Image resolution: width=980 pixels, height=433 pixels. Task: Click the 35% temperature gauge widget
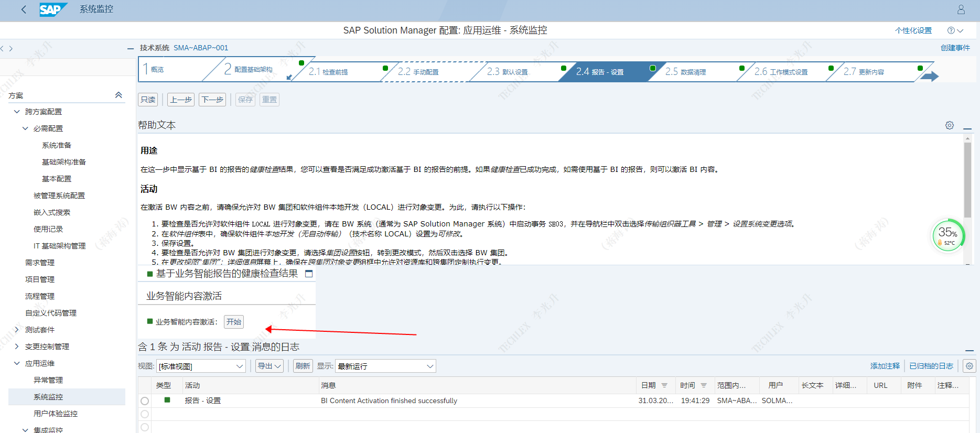pyautogui.click(x=948, y=235)
